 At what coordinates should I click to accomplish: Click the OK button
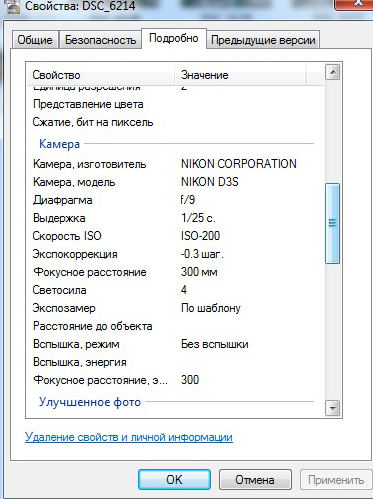[174, 480]
